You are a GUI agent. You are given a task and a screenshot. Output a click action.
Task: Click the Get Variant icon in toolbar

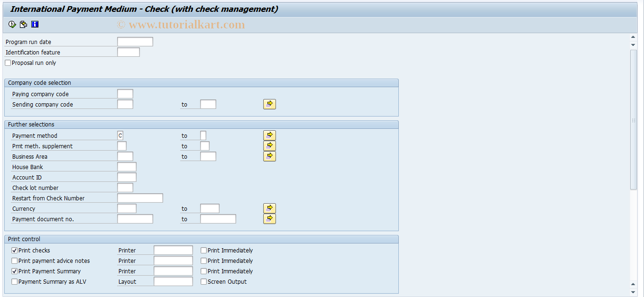[23, 24]
